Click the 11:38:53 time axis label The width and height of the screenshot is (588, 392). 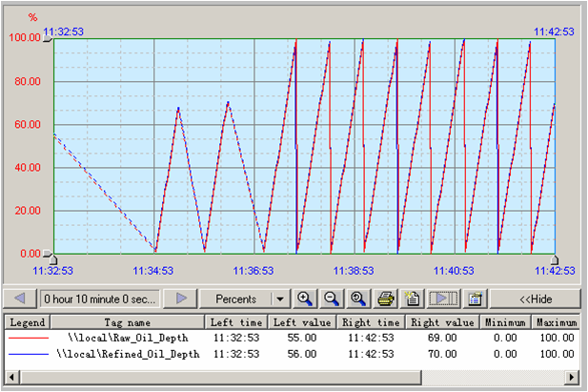[354, 271]
